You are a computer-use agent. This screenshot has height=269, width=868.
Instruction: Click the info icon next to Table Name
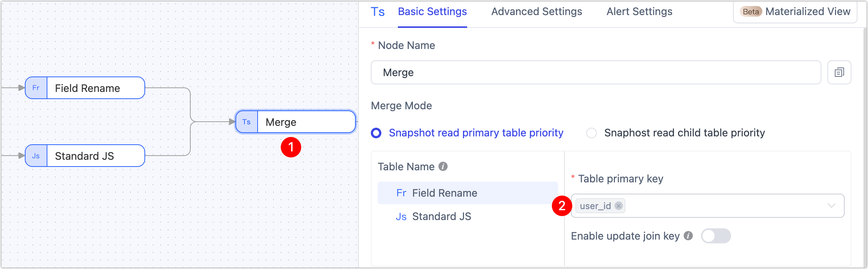tap(443, 167)
